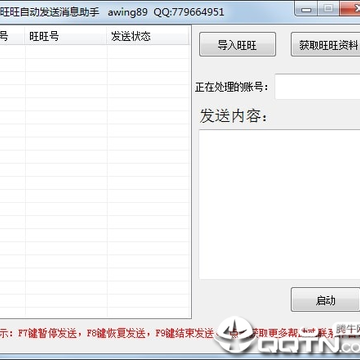Click the 正在处理的账号: label

[232, 88]
